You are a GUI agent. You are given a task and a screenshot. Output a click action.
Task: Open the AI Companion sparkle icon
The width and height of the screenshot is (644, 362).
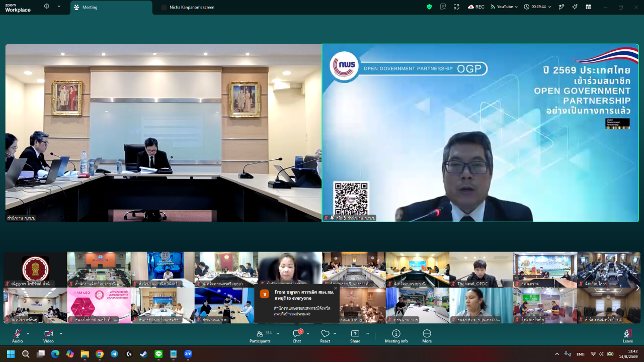pos(575,7)
